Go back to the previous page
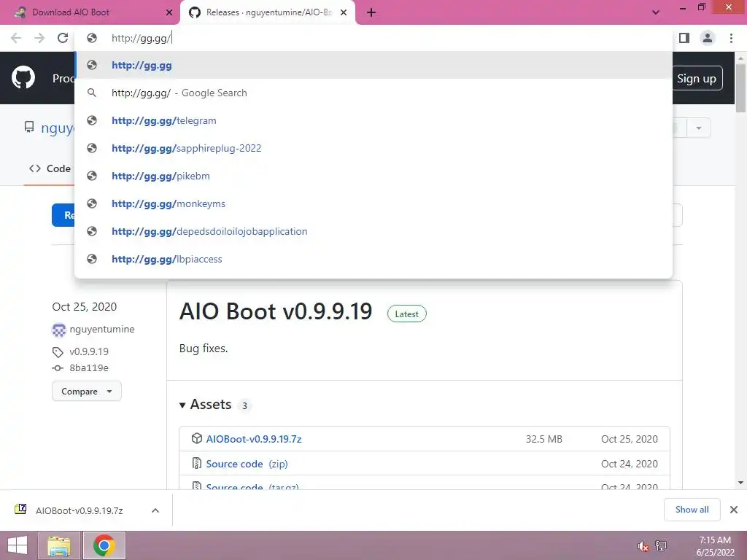Image resolution: width=747 pixels, height=560 pixels. [16, 38]
